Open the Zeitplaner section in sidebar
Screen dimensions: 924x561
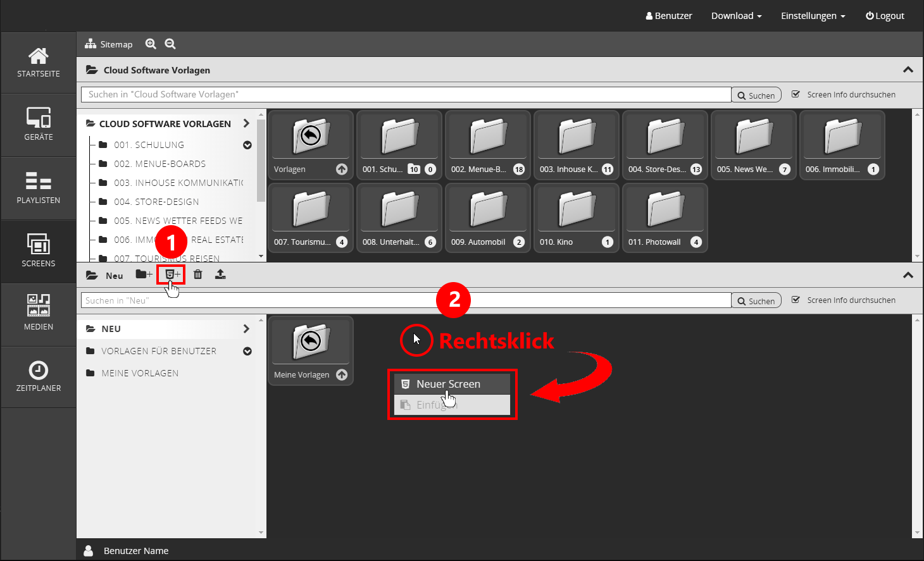39,376
